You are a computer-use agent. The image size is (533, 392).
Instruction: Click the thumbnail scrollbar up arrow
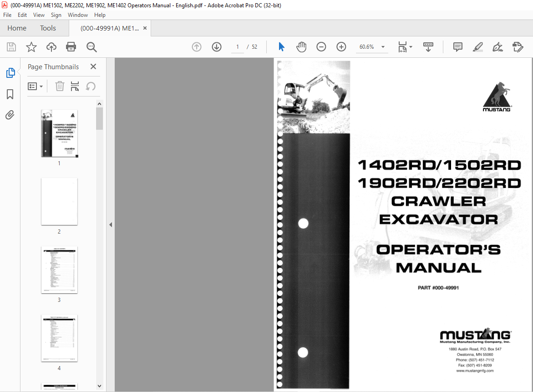coord(99,104)
